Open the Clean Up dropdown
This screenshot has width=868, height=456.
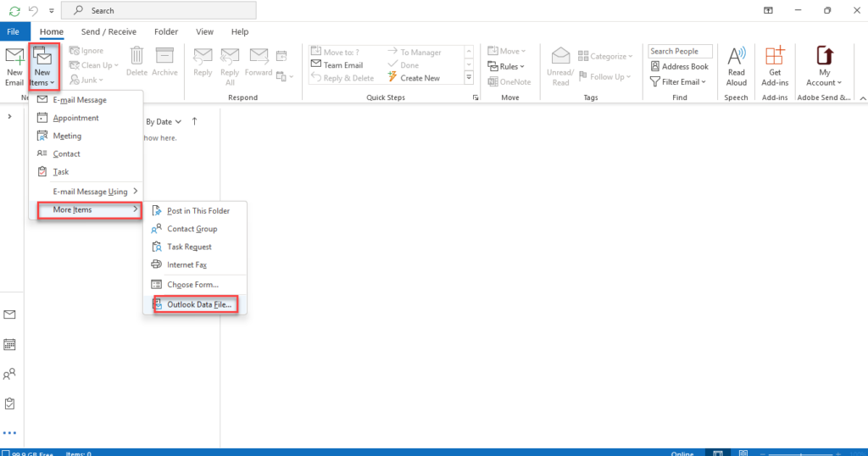(93, 65)
